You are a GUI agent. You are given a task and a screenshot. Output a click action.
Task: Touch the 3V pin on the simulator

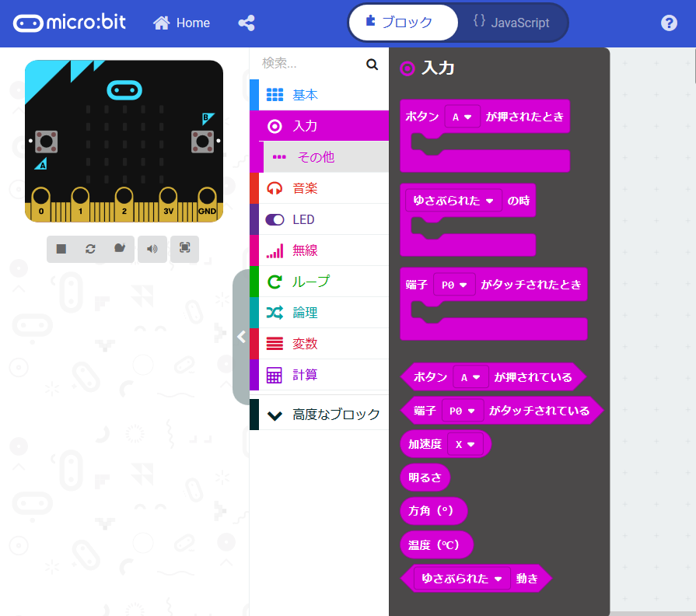pyautogui.click(x=168, y=203)
